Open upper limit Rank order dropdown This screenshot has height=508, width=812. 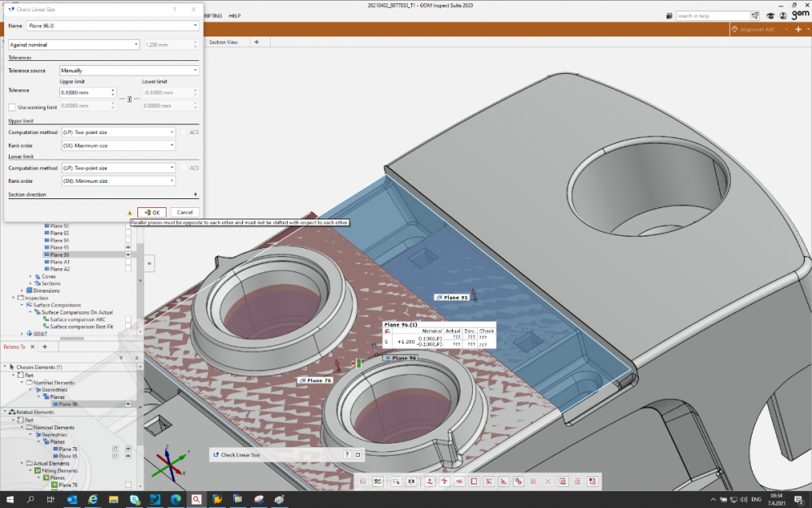pyautogui.click(x=118, y=145)
